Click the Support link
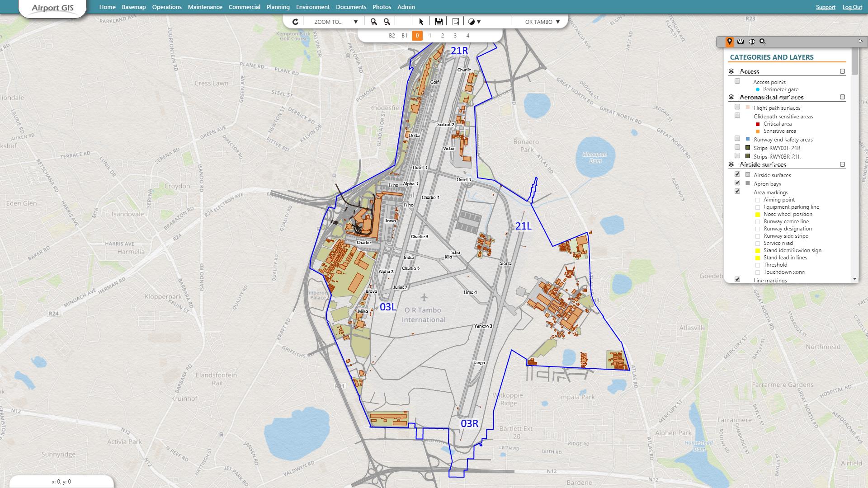Image resolution: width=868 pixels, height=488 pixels. (x=826, y=7)
